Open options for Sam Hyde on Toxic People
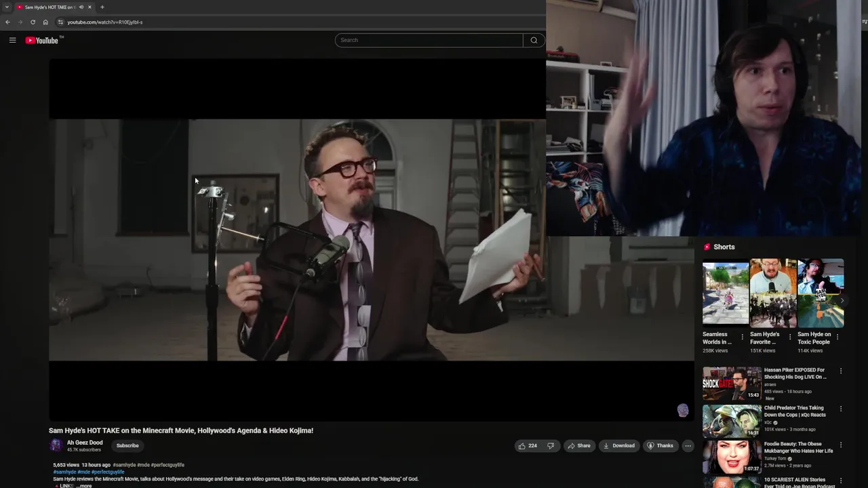The width and height of the screenshot is (868, 488). click(837, 337)
